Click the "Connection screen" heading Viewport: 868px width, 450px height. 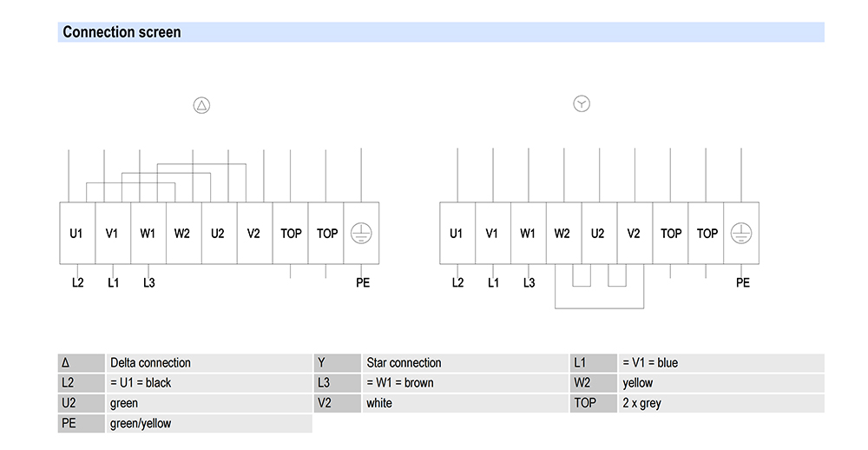click(122, 33)
